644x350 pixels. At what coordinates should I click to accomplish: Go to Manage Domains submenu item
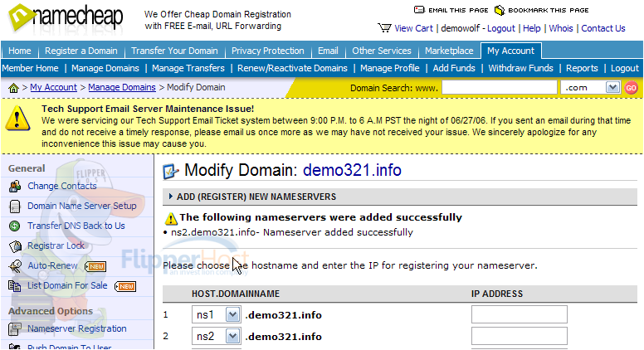pyautogui.click(x=105, y=68)
